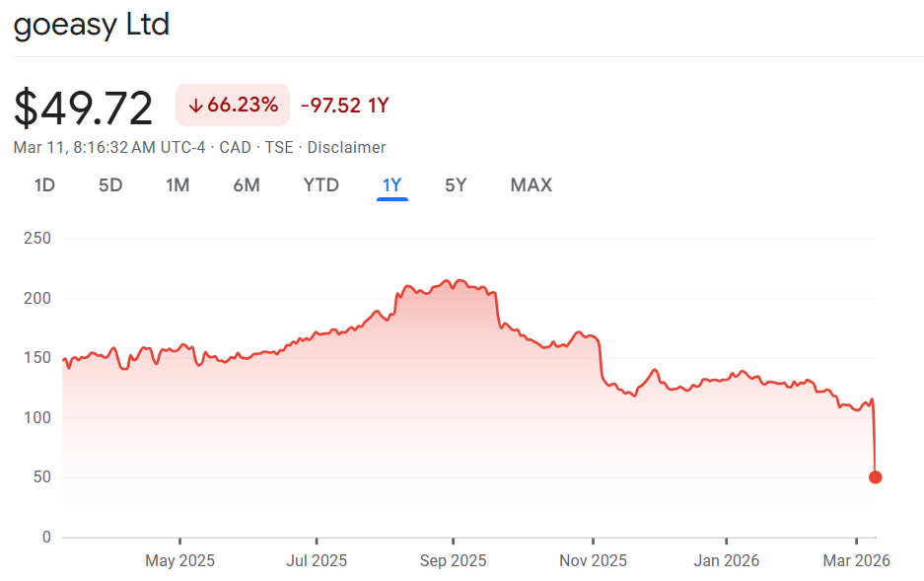The height and width of the screenshot is (581, 924).
Task: Click the goeasy Ltd title
Action: (x=92, y=25)
